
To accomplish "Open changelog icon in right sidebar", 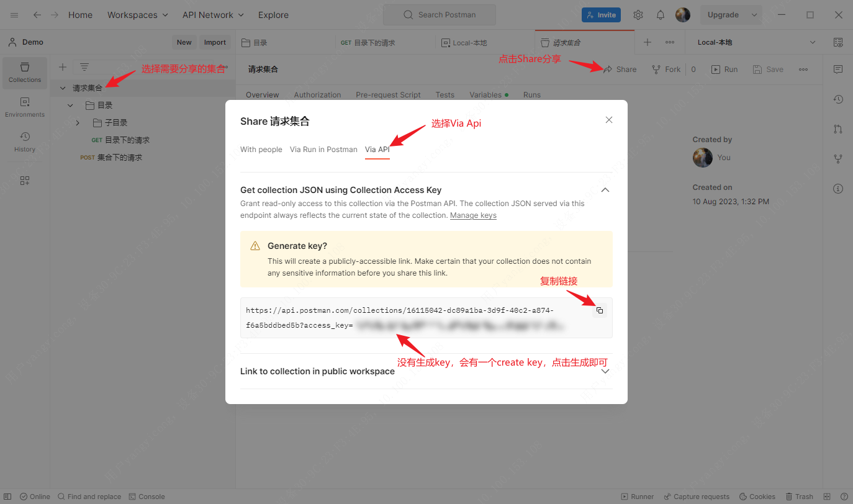I will [838, 99].
